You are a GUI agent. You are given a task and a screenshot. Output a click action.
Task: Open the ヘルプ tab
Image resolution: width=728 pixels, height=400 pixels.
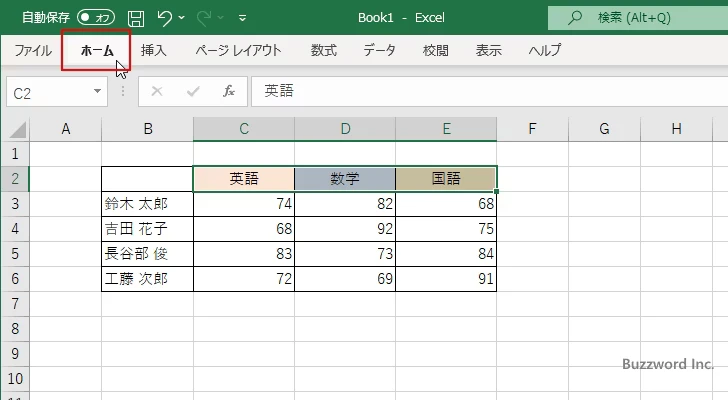544,50
